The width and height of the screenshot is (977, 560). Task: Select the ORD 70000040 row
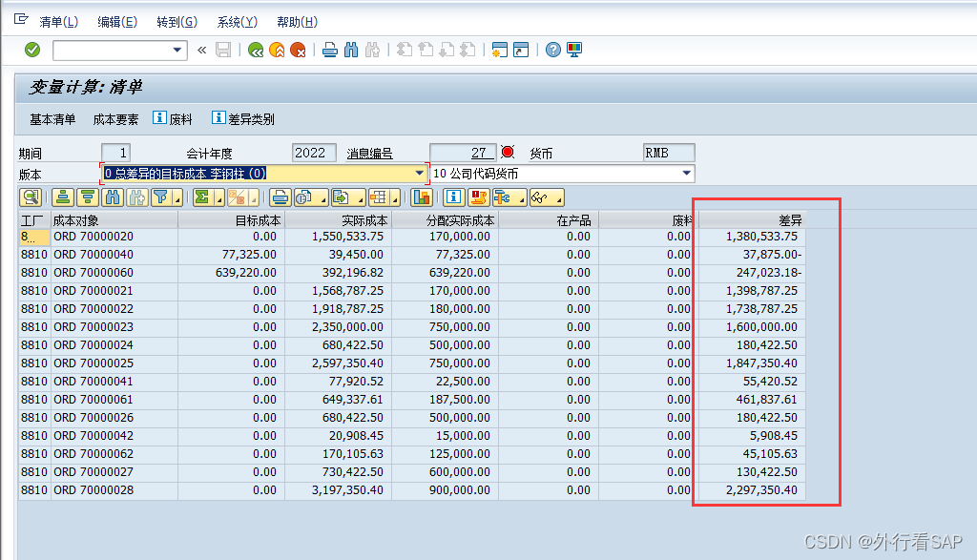click(x=412, y=254)
